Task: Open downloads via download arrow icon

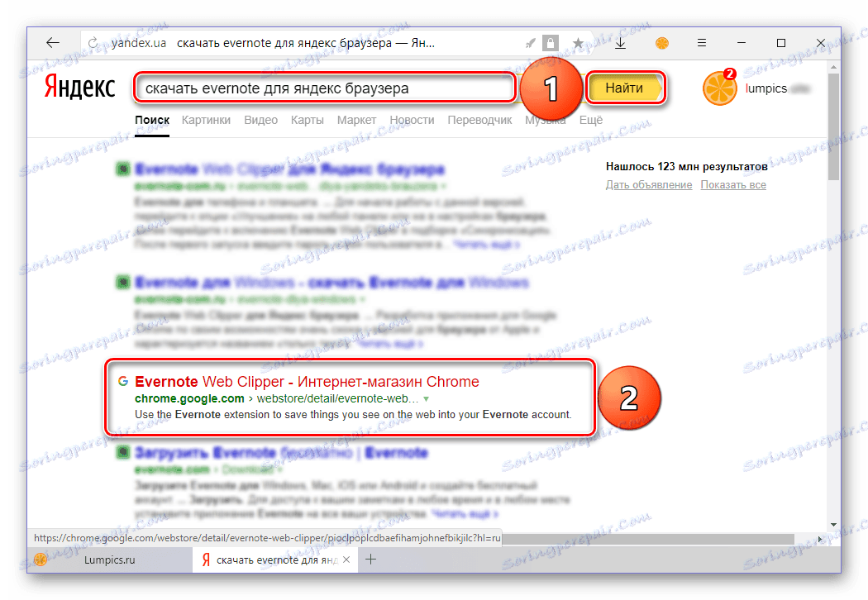Action: point(621,43)
